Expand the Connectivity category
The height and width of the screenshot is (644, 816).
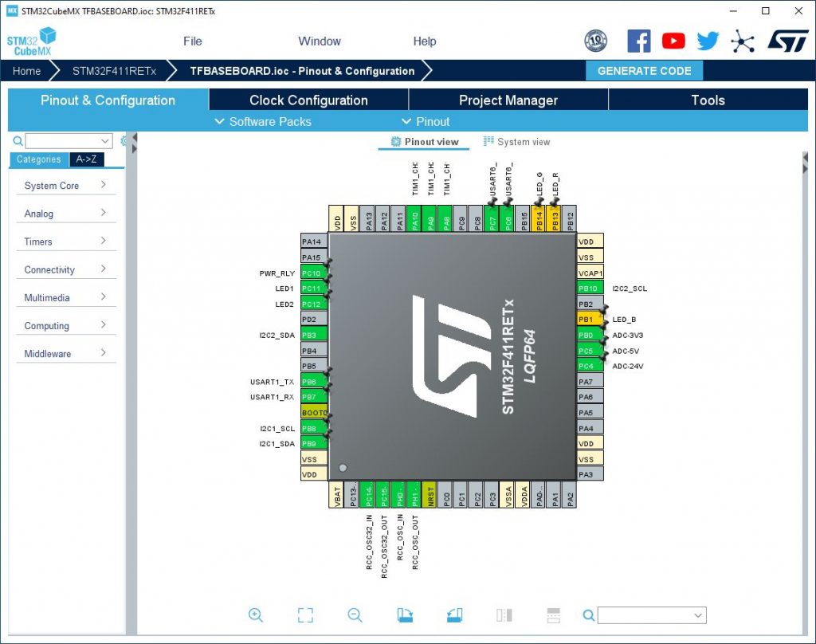click(x=65, y=270)
